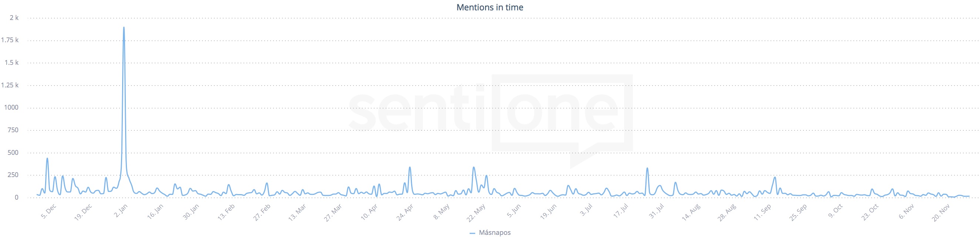980x243 pixels.
Task: Select the late-July spike before 31. Jul
Action: point(647,168)
